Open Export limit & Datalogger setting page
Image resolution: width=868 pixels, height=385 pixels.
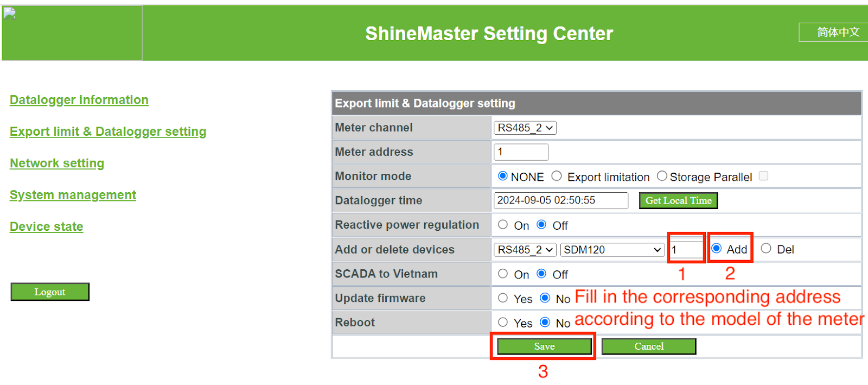[x=108, y=131]
